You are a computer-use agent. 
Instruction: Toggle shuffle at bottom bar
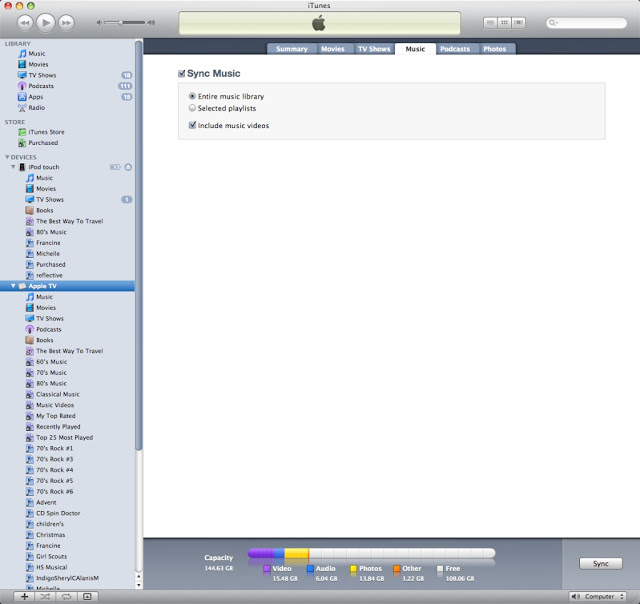pos(45,597)
